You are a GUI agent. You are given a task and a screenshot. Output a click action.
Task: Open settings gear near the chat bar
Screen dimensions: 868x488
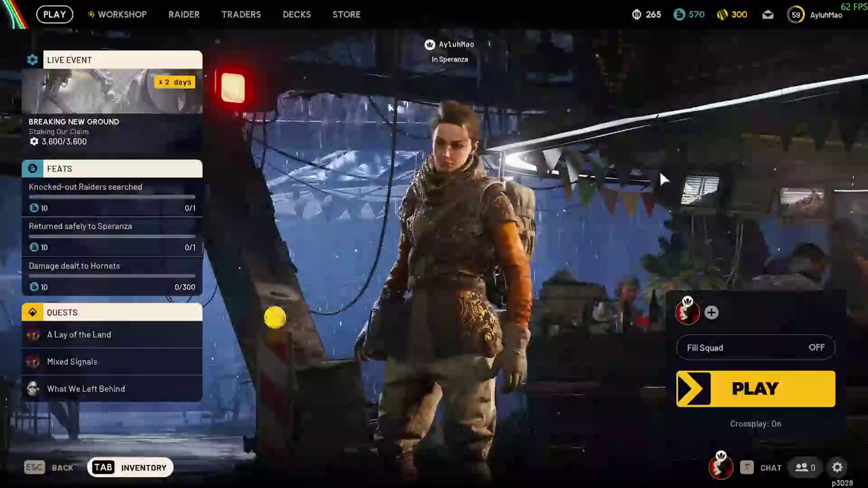point(837,468)
